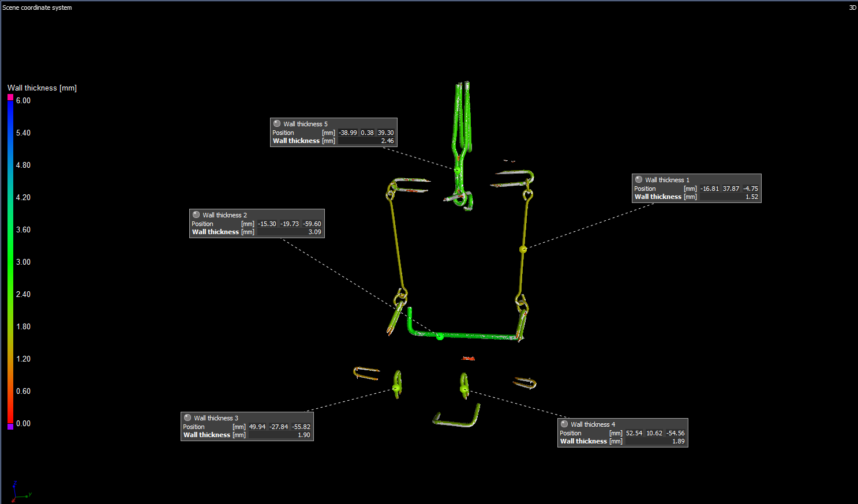
Task: Click the sphere icon in Wall thickness 1 annotation
Action: [x=639, y=180]
